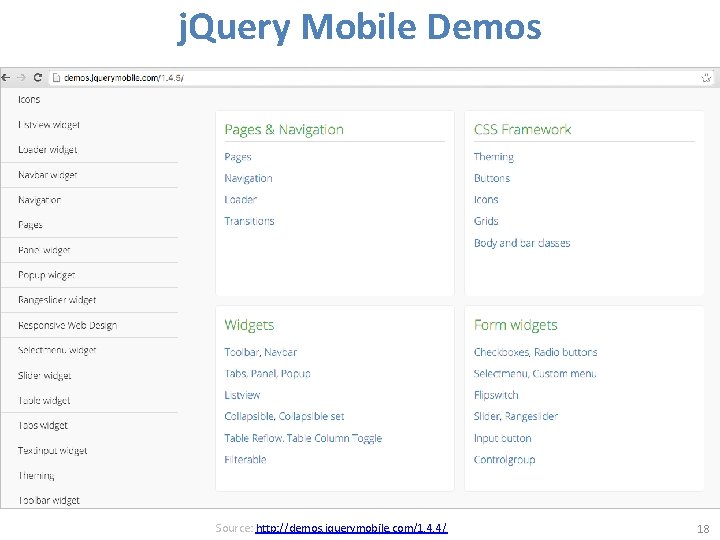Open the Transitions link
The image size is (720, 540).
(249, 221)
